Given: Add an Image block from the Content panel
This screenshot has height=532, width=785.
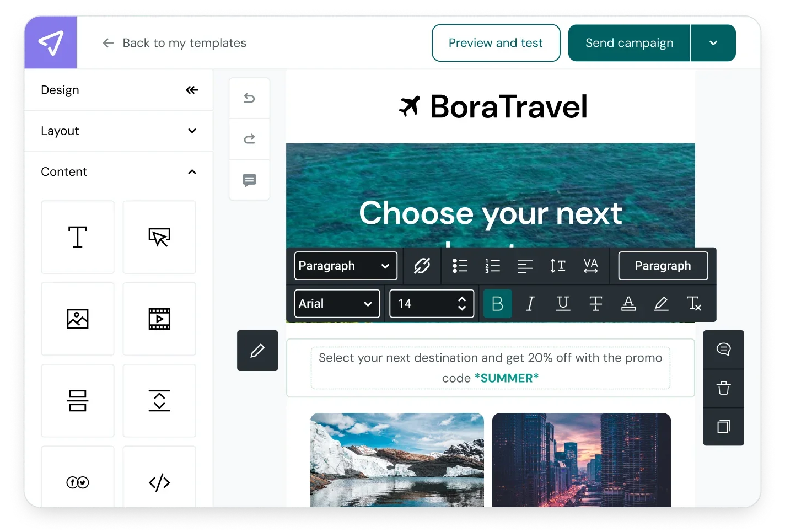Looking at the screenshot, I should (77, 319).
